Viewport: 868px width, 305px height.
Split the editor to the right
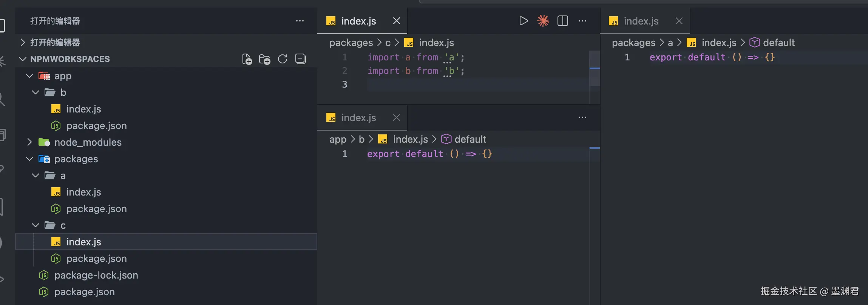pyautogui.click(x=563, y=21)
